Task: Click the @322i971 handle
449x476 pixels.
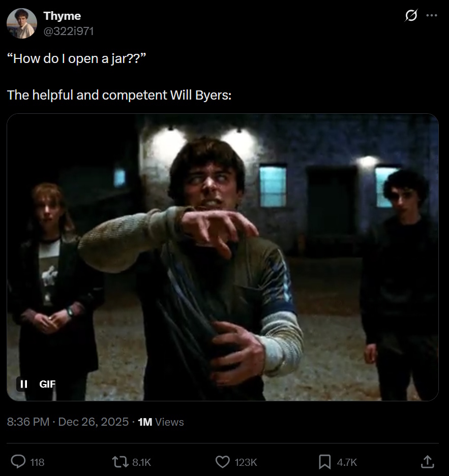Action: click(69, 31)
